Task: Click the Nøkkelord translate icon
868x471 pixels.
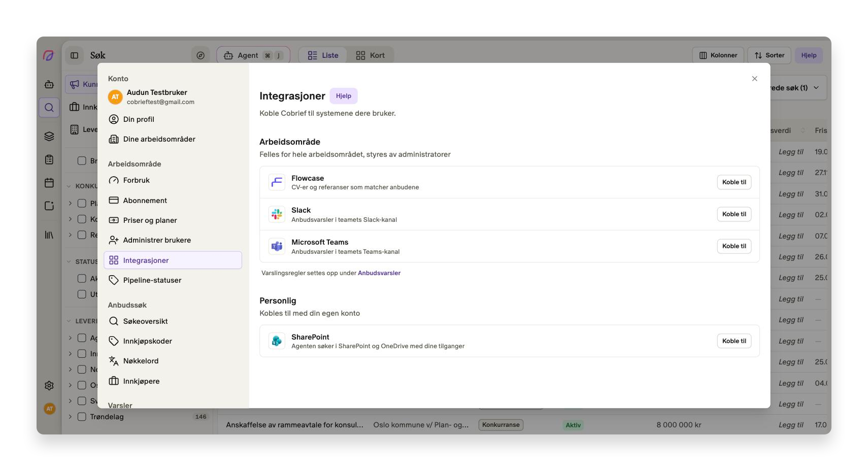Action: tap(114, 361)
